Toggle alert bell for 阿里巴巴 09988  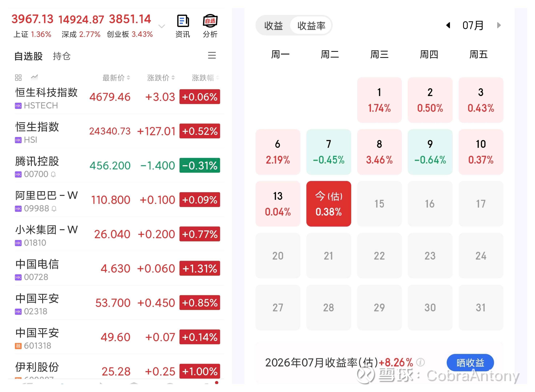(54, 209)
